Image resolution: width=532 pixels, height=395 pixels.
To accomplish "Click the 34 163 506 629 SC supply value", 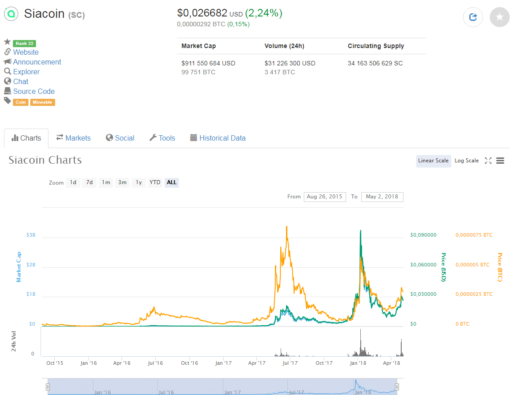I will [x=375, y=64].
